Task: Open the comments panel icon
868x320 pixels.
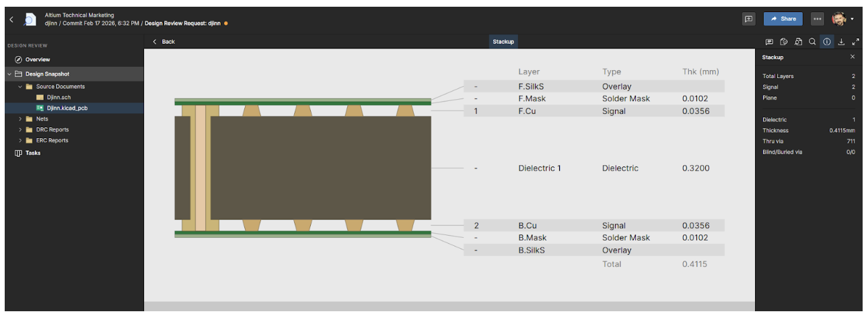Action: click(770, 42)
